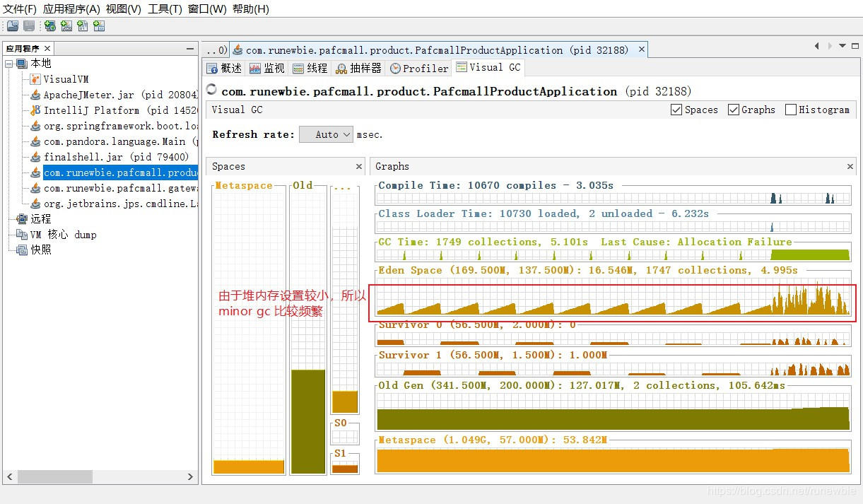Click the VM 核心 dump icon
Screen dimensions: 863x504
pyautogui.click(x=23, y=235)
